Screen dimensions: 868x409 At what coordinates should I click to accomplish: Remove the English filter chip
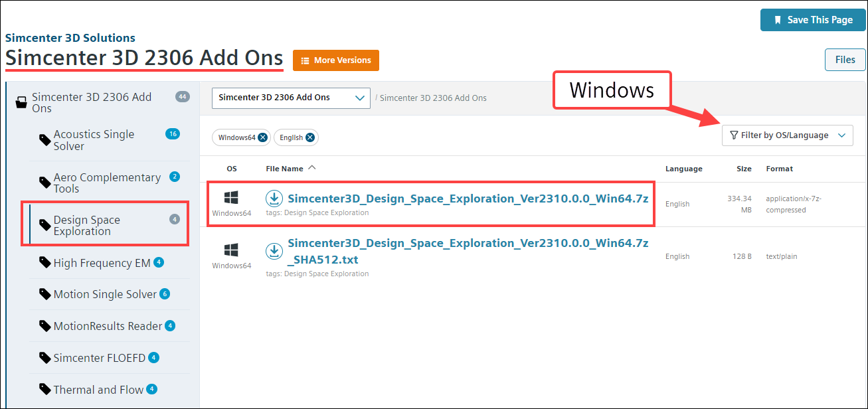tap(310, 137)
